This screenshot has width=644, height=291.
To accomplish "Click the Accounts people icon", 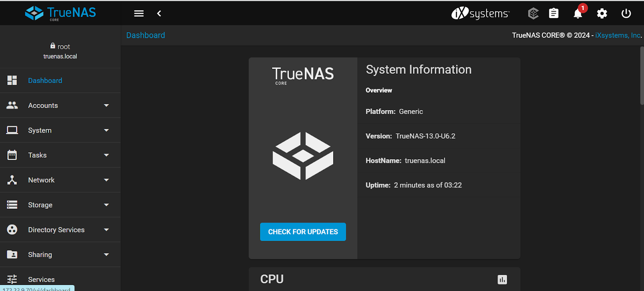I will click(12, 105).
